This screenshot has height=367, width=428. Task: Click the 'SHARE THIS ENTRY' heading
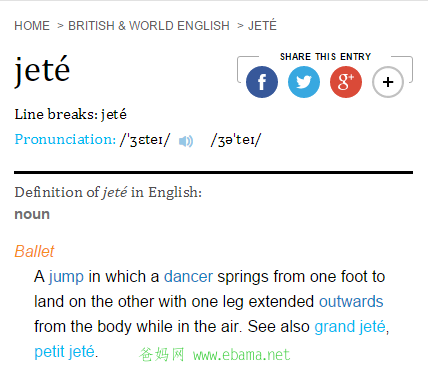[325, 57]
